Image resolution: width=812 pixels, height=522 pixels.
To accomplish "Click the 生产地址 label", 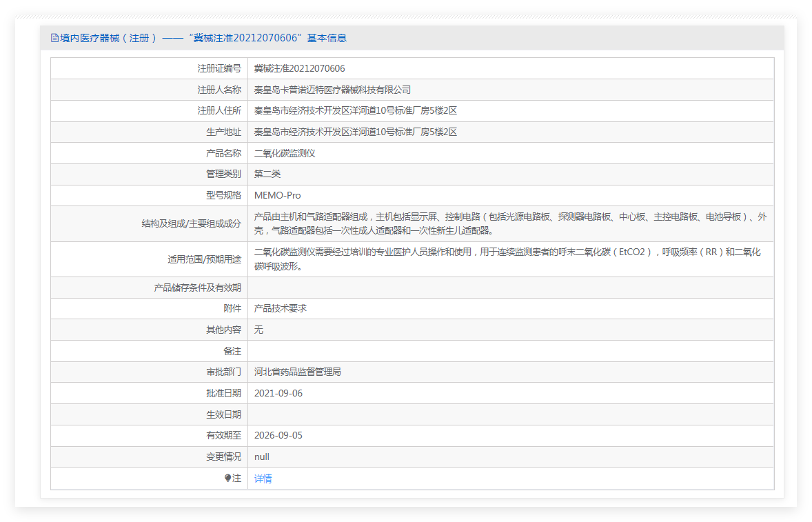I will tap(224, 132).
